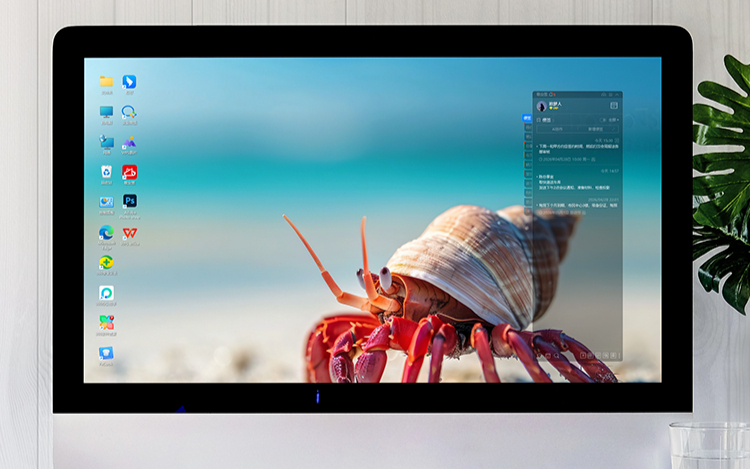Screen dimensions: 750x469
Task: Open the calendar grid icon beside the username
Action: point(614,105)
